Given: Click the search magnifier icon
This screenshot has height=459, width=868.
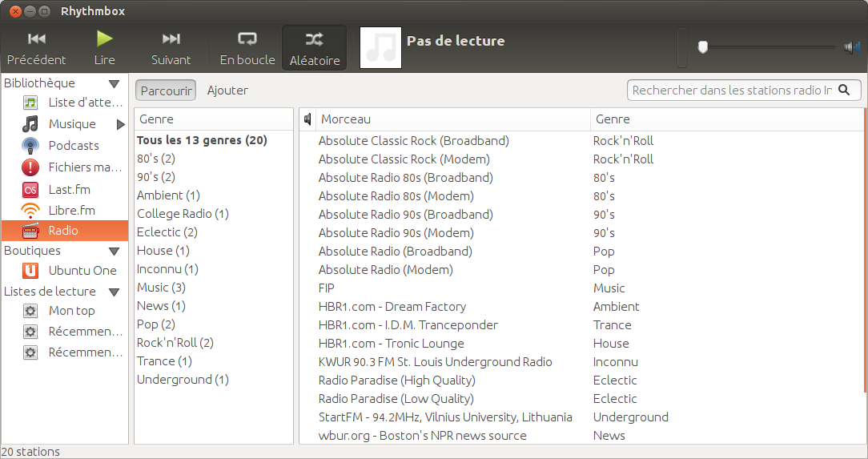Looking at the screenshot, I should pos(844,90).
